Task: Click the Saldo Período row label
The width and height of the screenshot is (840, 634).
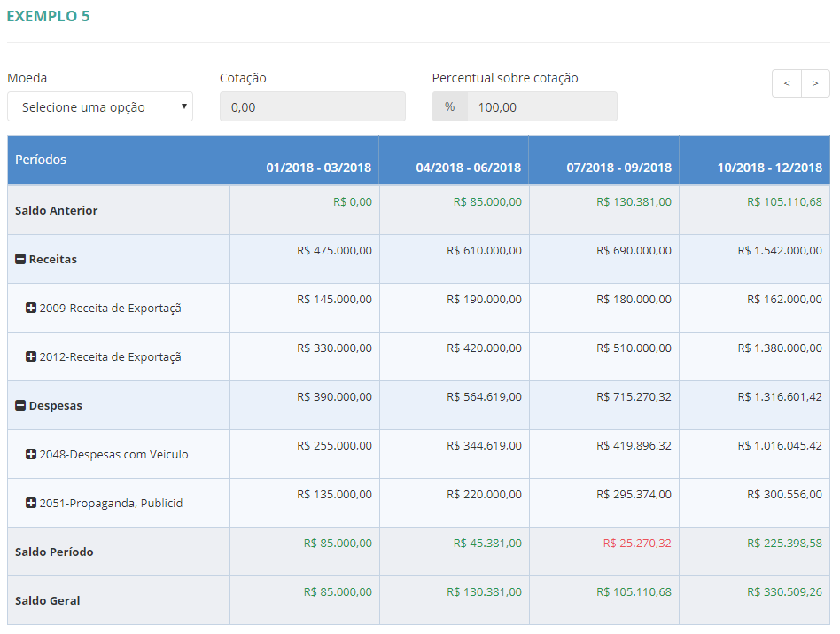Action: (x=54, y=552)
